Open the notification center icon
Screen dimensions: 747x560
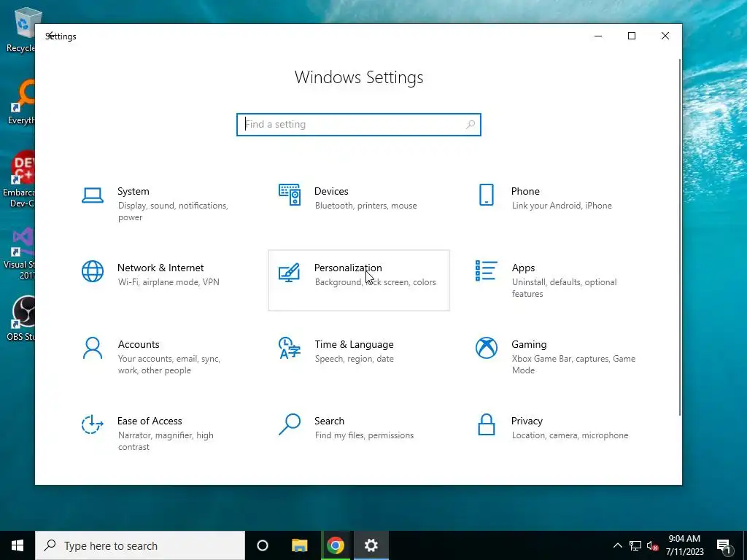point(724,546)
